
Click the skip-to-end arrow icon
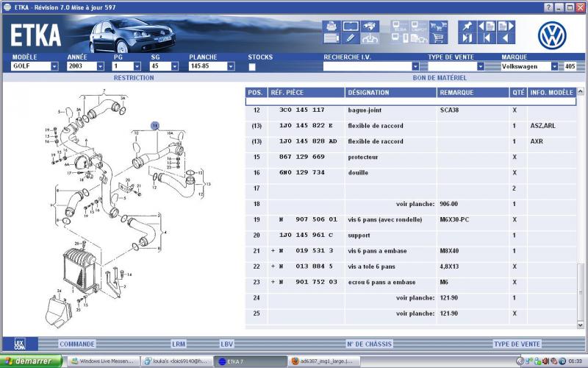click(x=467, y=38)
